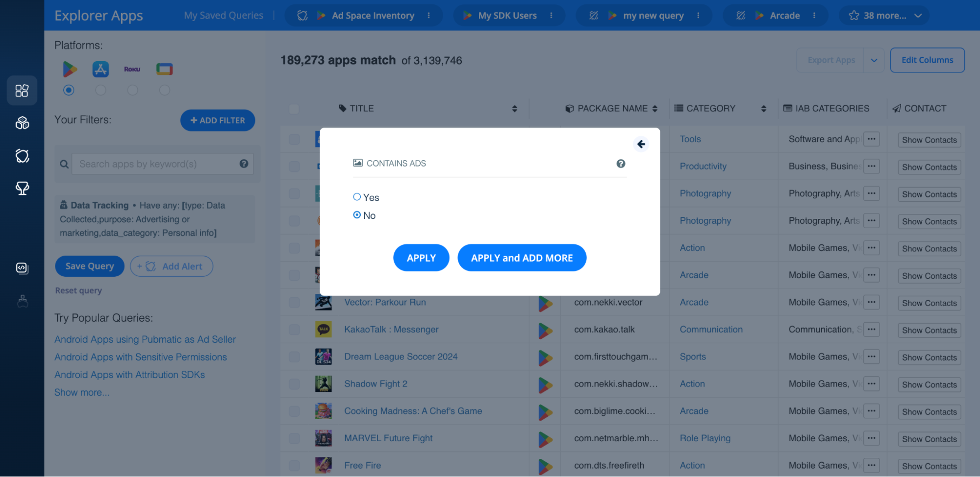Screen dimensions: 980x477
Task: Open the stacked cubes sidebar icon
Action: (22, 123)
